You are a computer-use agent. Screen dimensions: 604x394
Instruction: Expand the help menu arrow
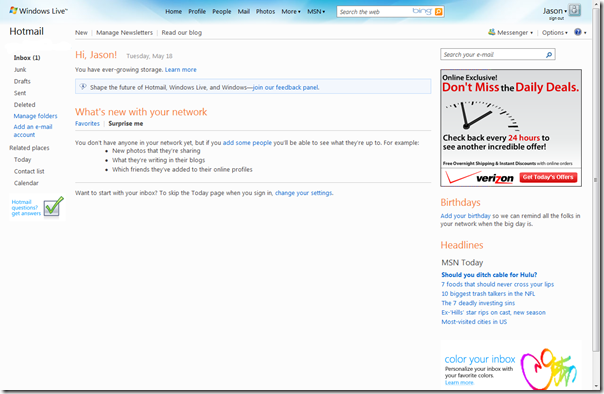point(585,33)
